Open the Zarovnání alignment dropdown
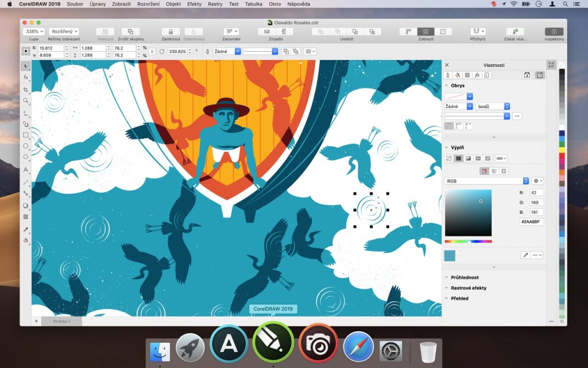 coord(231,32)
